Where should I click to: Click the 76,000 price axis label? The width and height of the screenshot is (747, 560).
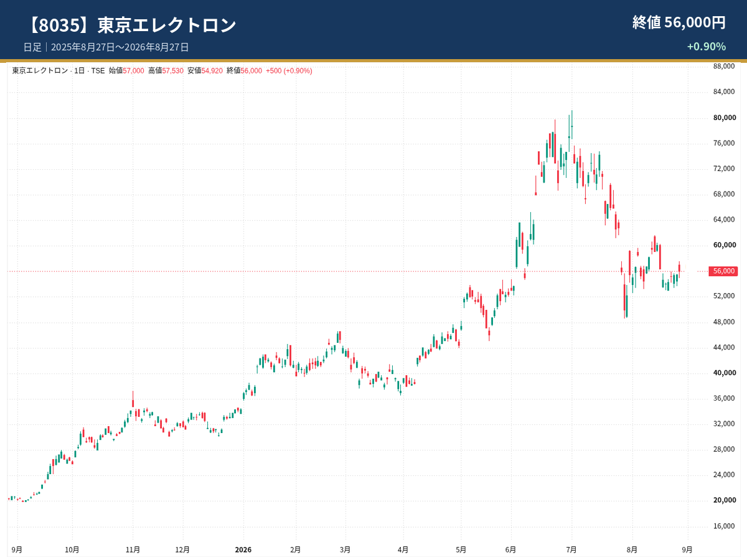point(724,143)
